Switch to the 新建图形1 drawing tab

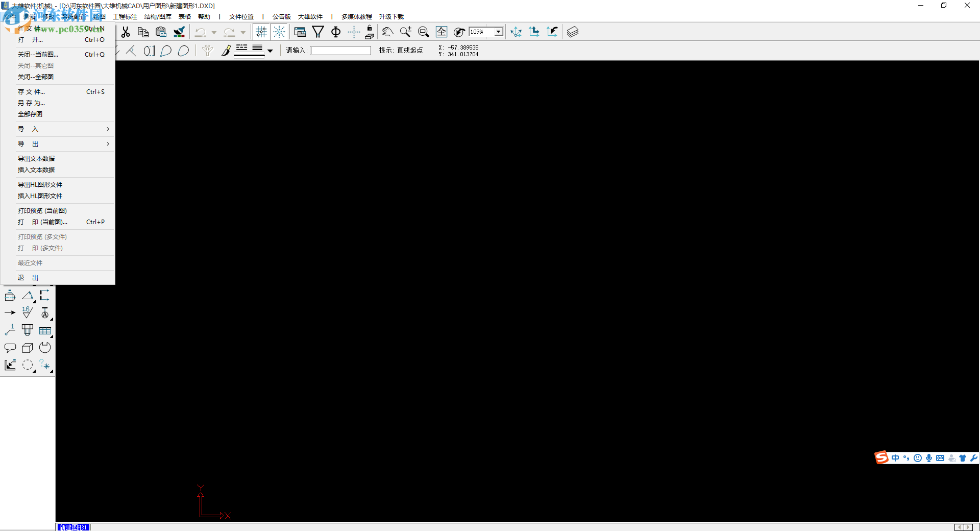click(73, 527)
